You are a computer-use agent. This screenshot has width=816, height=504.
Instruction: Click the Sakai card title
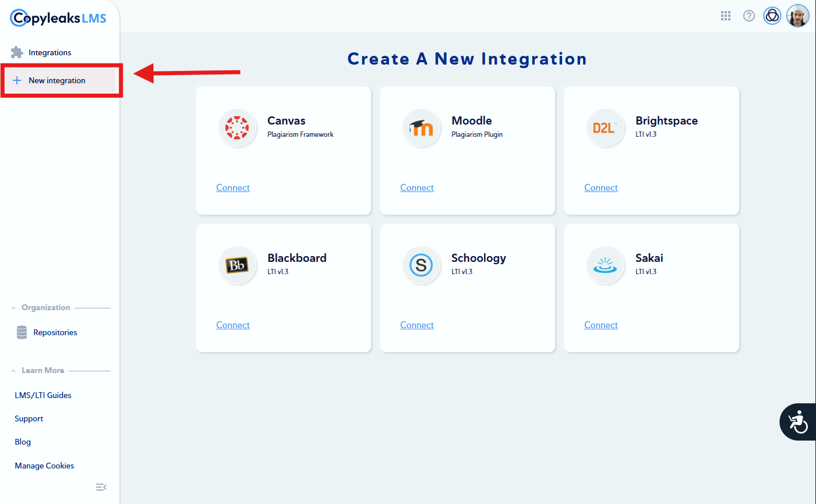649,258
